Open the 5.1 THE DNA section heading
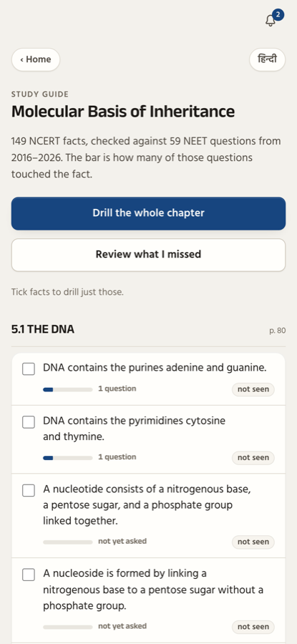 [43, 329]
